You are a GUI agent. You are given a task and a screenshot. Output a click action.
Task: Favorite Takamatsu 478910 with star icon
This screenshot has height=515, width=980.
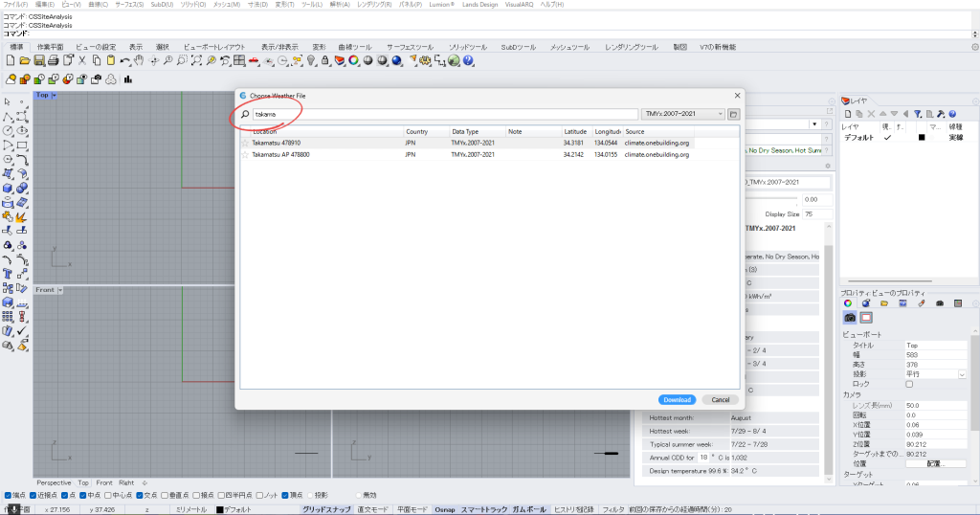click(245, 143)
